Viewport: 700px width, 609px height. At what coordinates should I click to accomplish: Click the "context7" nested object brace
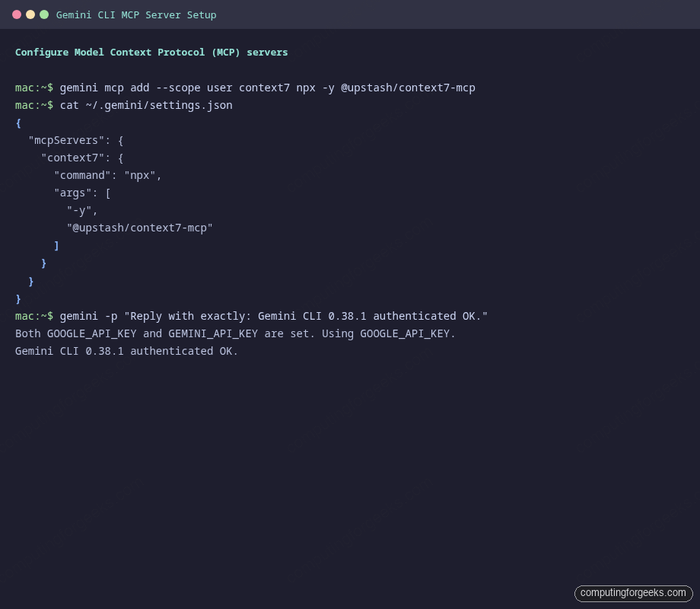119,158
